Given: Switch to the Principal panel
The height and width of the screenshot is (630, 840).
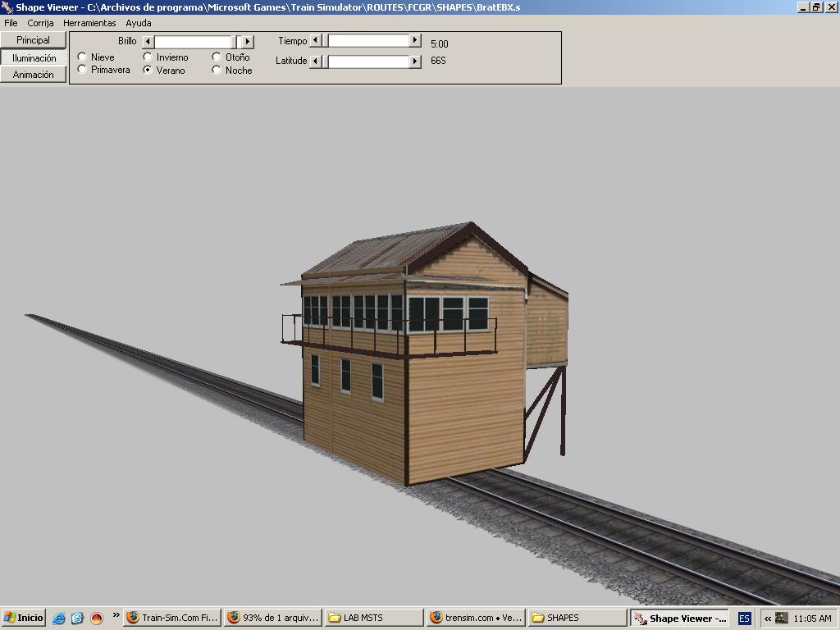Looking at the screenshot, I should (33, 40).
